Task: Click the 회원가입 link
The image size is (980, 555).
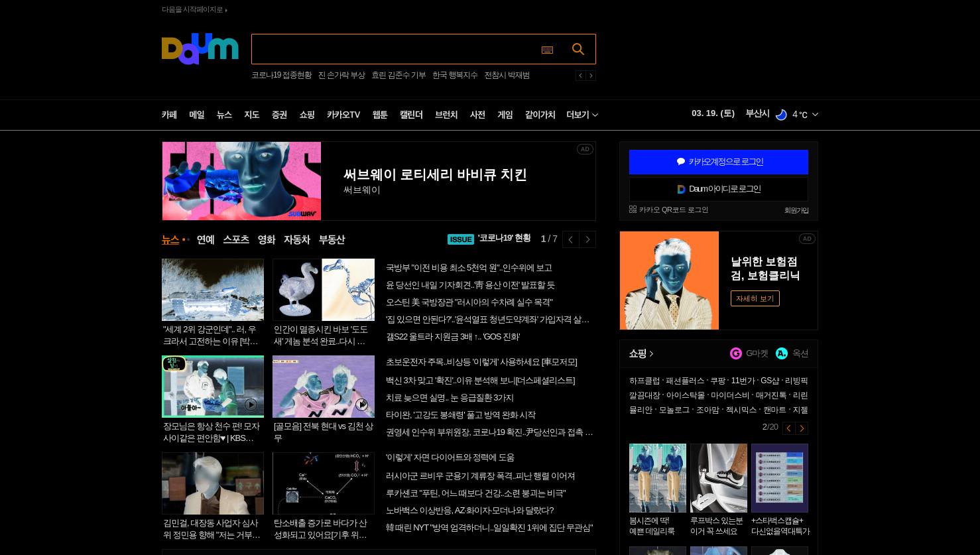Action: [x=796, y=210]
